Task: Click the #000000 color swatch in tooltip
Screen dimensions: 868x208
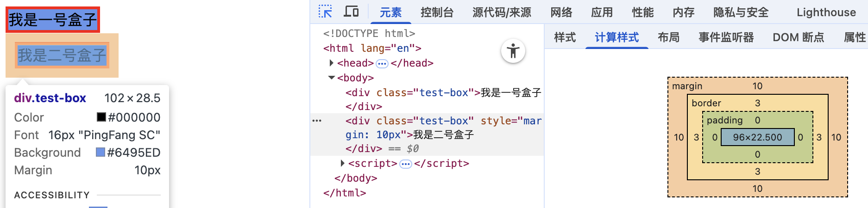Action: (101, 117)
